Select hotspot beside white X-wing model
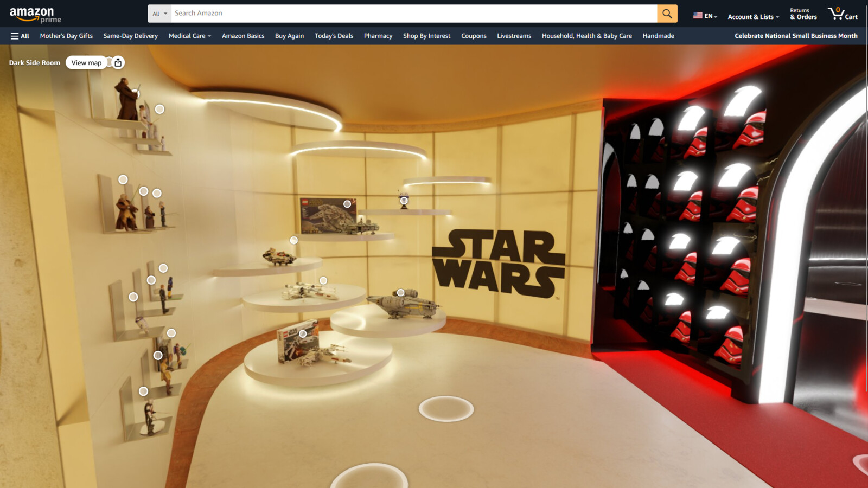This screenshot has width=868, height=488. 323,280
